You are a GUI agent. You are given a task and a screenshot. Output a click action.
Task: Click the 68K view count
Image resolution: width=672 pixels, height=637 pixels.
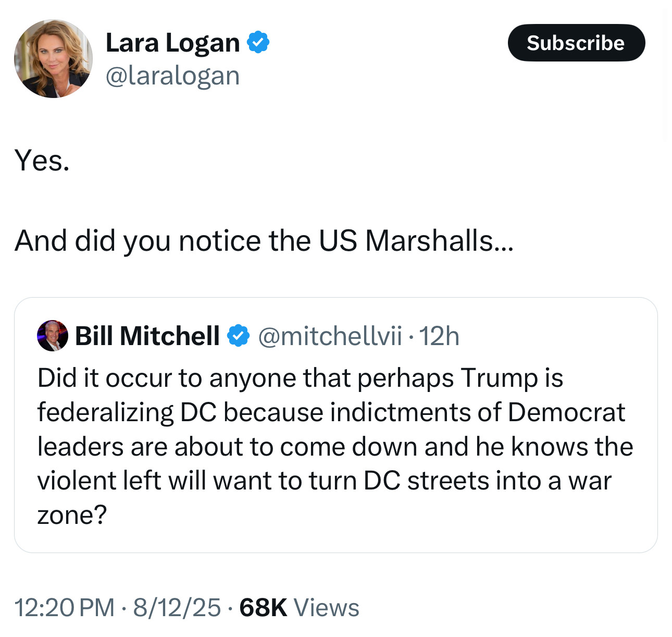[x=263, y=608]
